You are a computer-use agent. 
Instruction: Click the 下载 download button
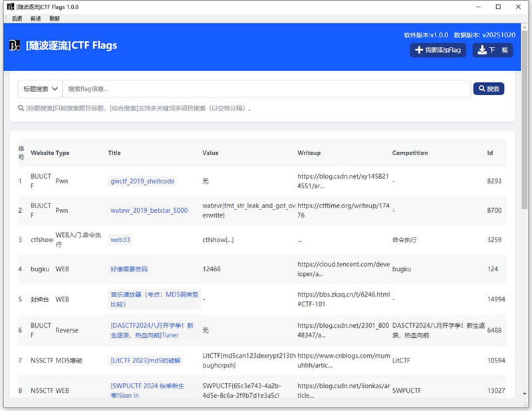pos(493,50)
